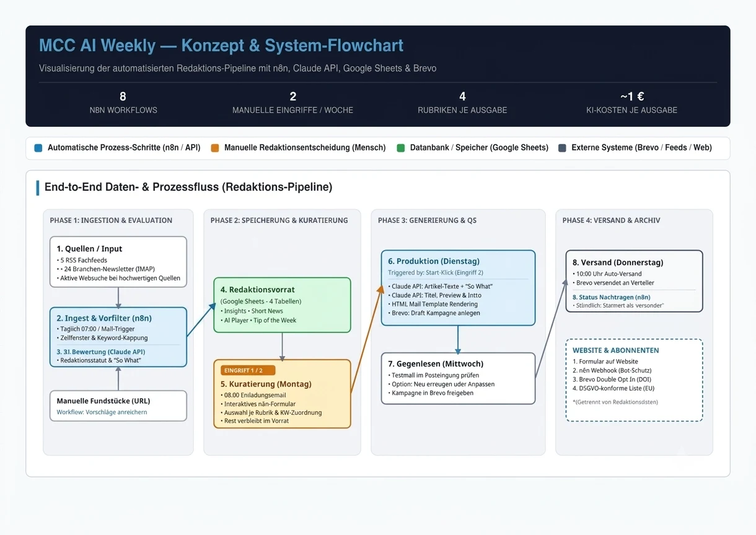This screenshot has height=535, width=756.
Task: Select the '6. Produktion (Dienstag)' title
Action: (434, 261)
